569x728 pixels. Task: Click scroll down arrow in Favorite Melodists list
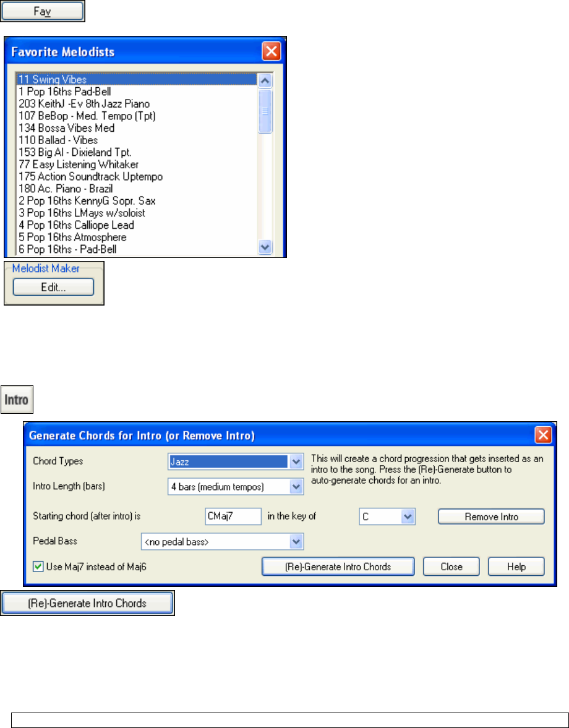click(265, 247)
